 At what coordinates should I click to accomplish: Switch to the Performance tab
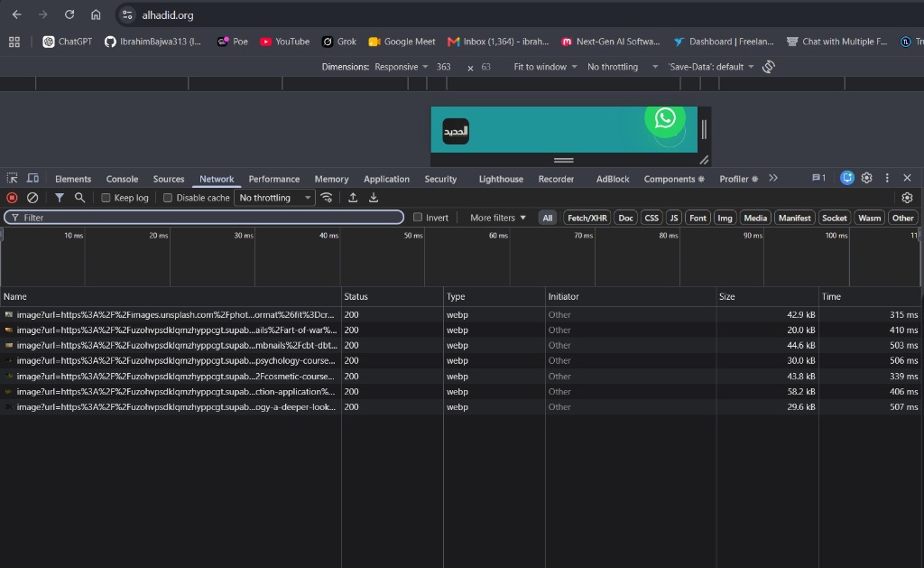pyautogui.click(x=274, y=179)
